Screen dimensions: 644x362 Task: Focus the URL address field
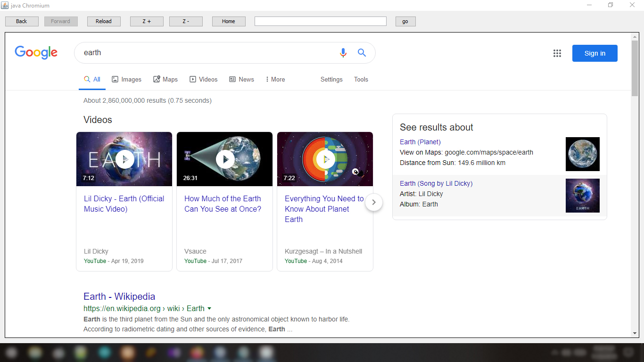[321, 21]
